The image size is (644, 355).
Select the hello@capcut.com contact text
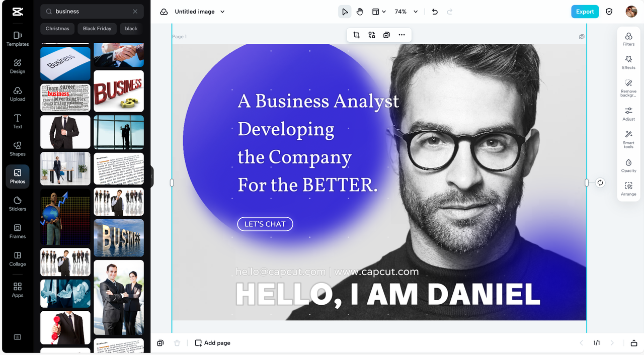[327, 272]
